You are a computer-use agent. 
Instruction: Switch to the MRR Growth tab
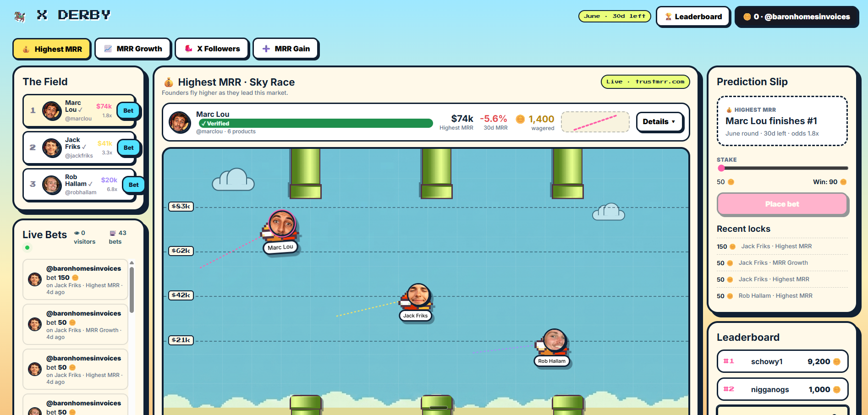[x=133, y=49]
